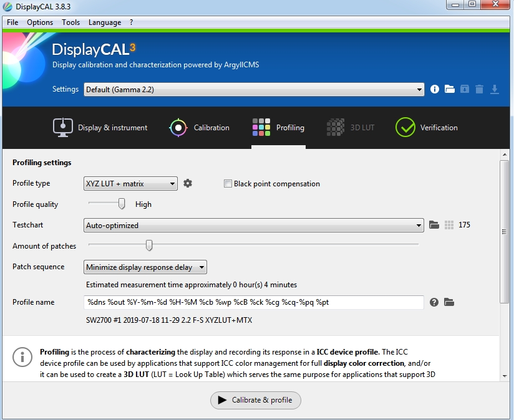Viewport: 514px width, 420px height.
Task: Click the Profile quality slider handle
Action: (122, 204)
